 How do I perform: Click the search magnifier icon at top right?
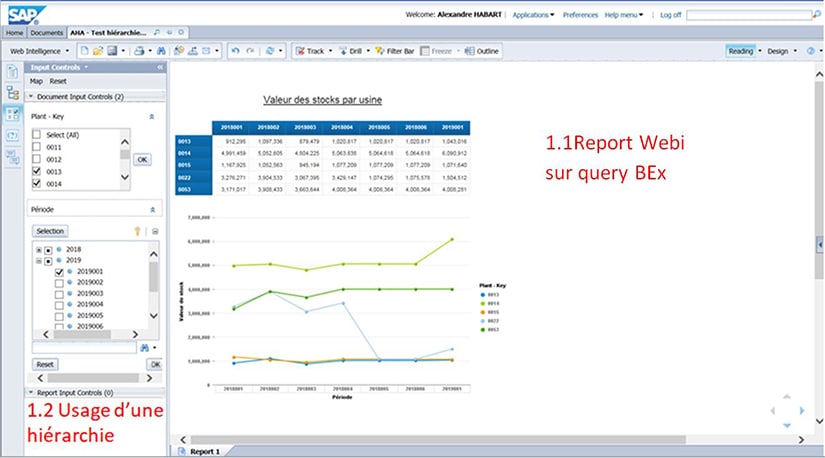(x=817, y=15)
